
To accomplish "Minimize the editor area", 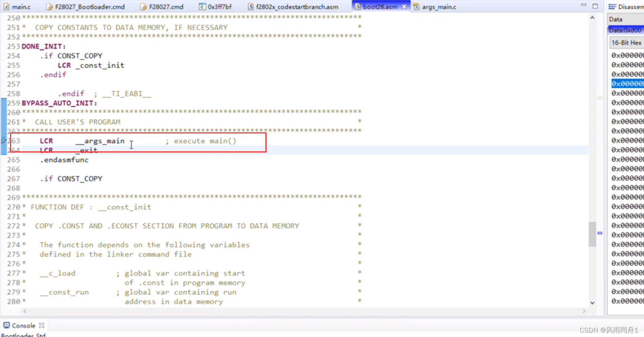I will [584, 5].
